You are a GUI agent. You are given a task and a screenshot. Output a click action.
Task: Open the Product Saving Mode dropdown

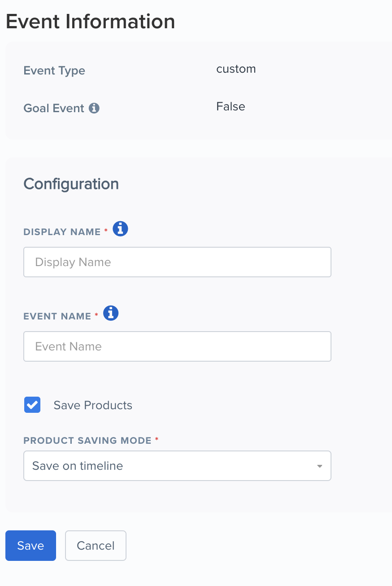coord(177,465)
